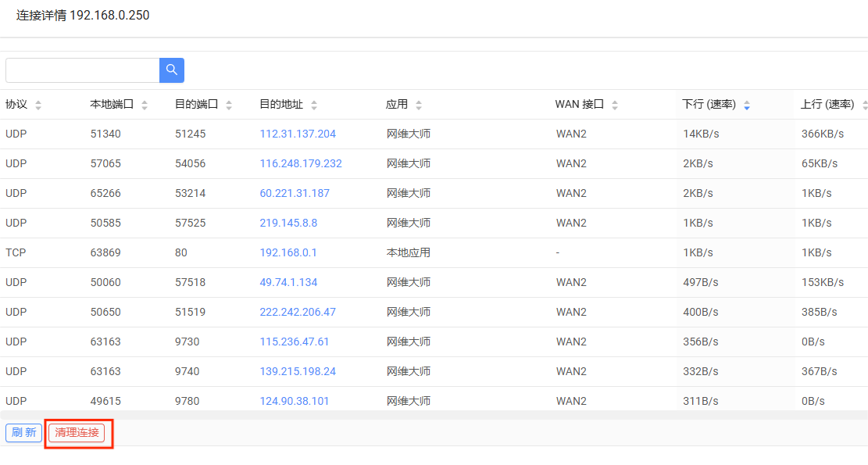Click the blue search magnifier button
Image resolution: width=868 pixels, height=465 pixels.
click(172, 70)
